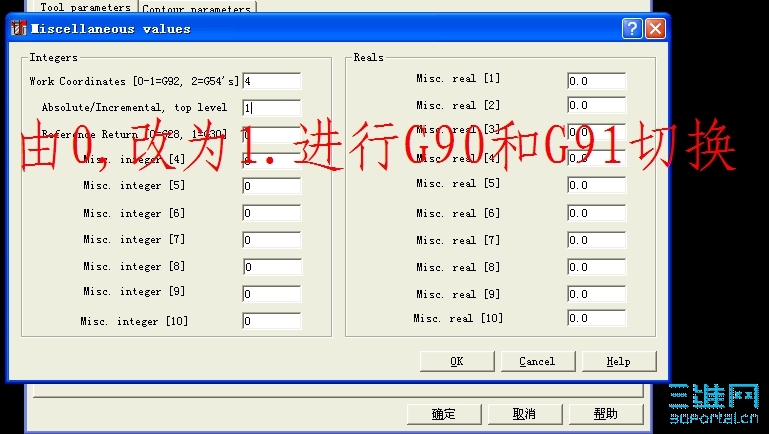Viewport: 769px width, 434px height.
Task: Click the Absolute/Incremental top level field
Action: 272,108
